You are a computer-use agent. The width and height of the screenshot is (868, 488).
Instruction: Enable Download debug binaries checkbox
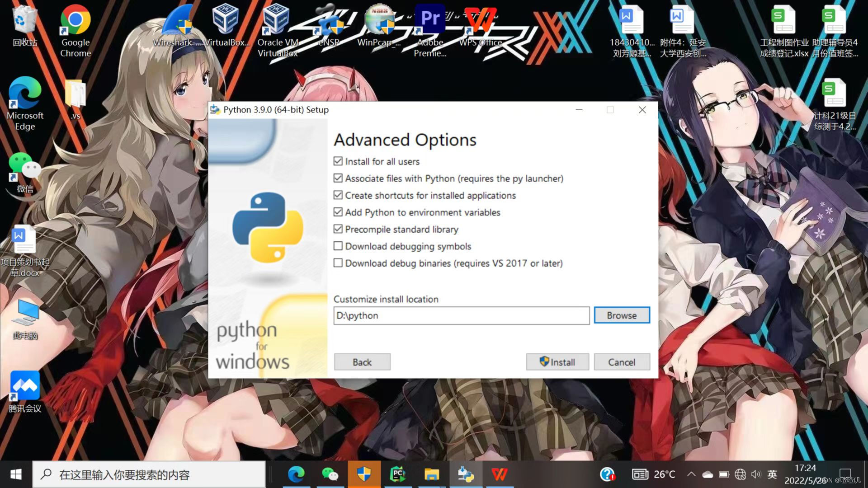(x=338, y=263)
